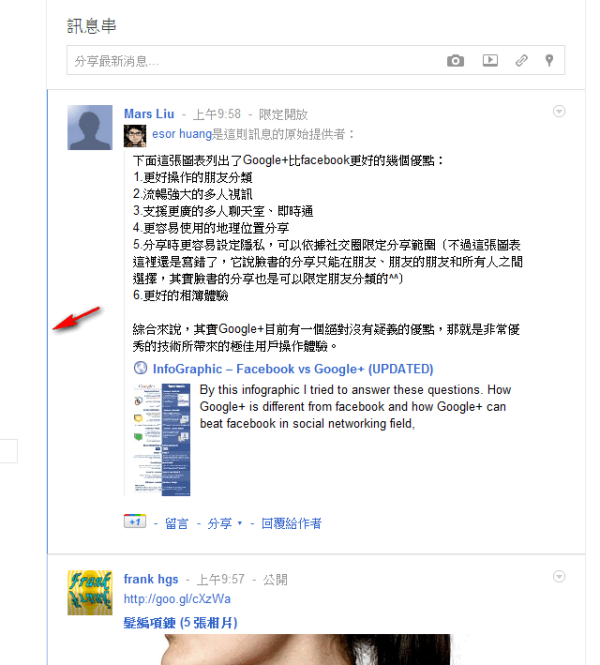Open the infographic preview thumbnail
This screenshot has height=665, width=600.
point(162,440)
